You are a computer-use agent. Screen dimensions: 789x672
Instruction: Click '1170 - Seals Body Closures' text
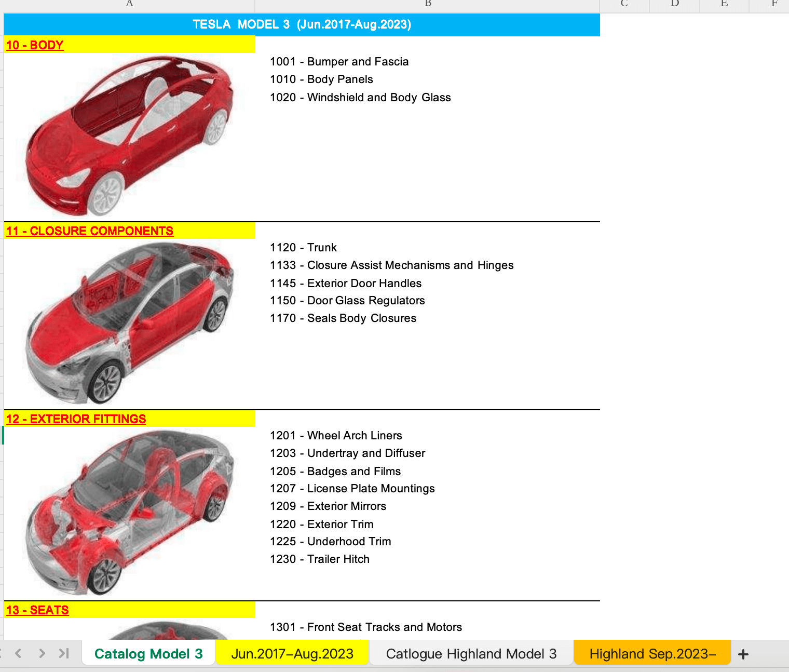pyautogui.click(x=343, y=318)
